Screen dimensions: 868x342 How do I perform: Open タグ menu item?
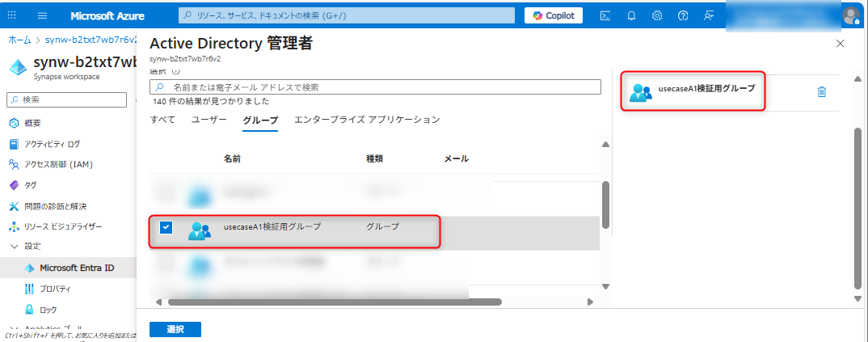(31, 185)
